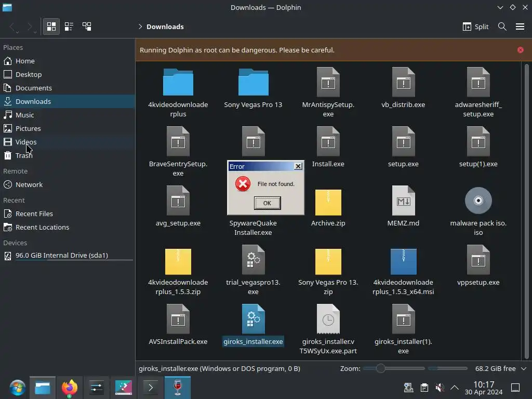Image resolution: width=532 pixels, height=399 pixels.
Task: Toggle Split view
Action: pos(475,26)
